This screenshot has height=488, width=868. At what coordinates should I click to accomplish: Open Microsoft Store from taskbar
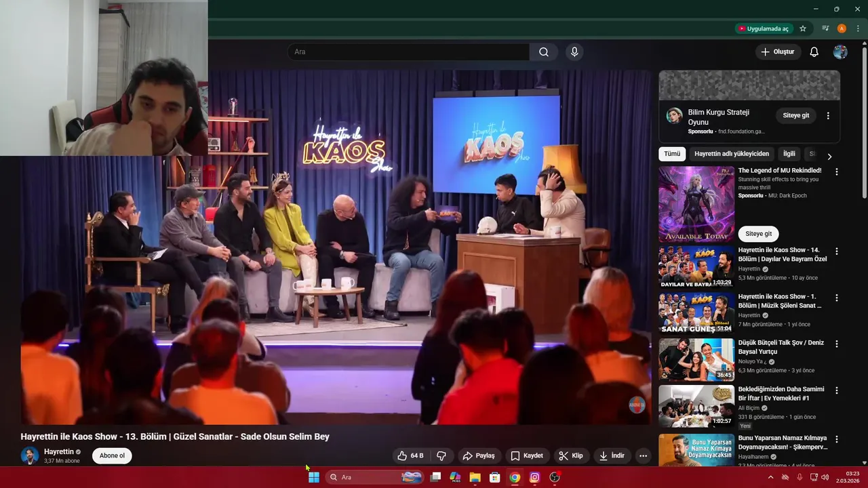(495, 477)
